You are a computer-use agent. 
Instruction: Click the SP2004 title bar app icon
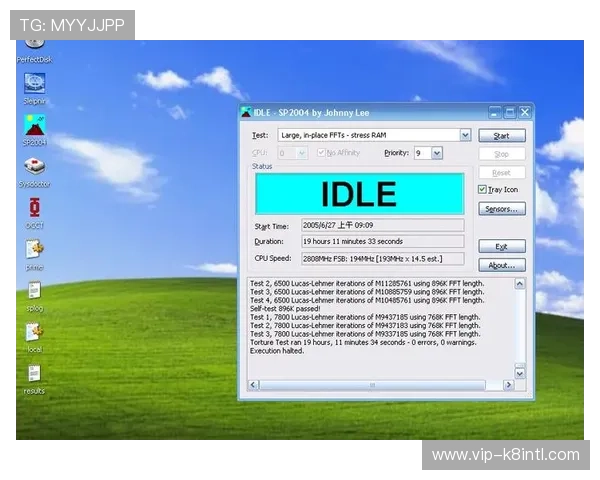point(246,112)
